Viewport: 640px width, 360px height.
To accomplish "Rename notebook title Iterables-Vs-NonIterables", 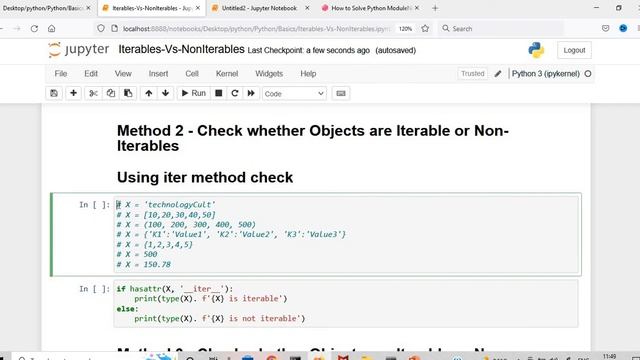I will (x=181, y=49).
